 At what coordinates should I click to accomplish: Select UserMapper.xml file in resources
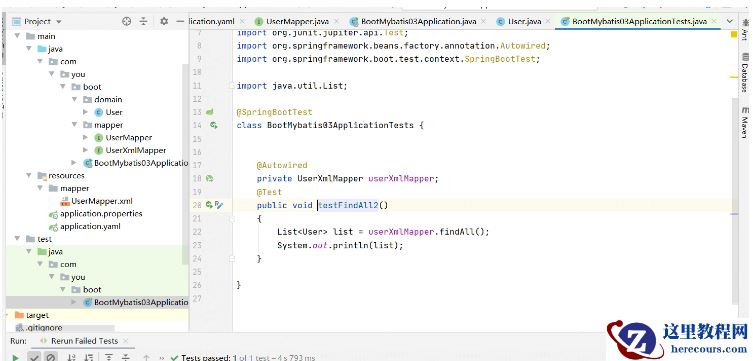(x=96, y=201)
